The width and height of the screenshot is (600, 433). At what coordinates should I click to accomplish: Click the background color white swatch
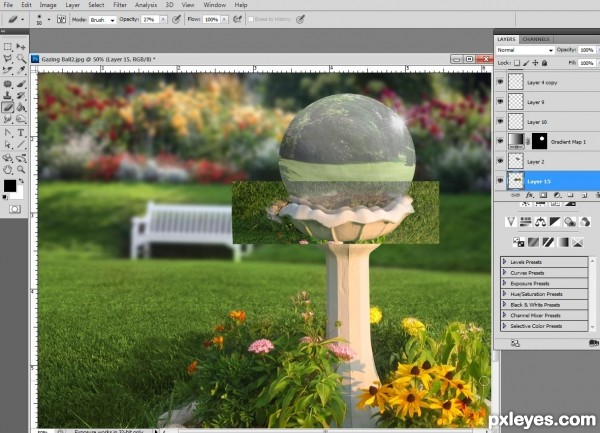pyautogui.click(x=20, y=194)
